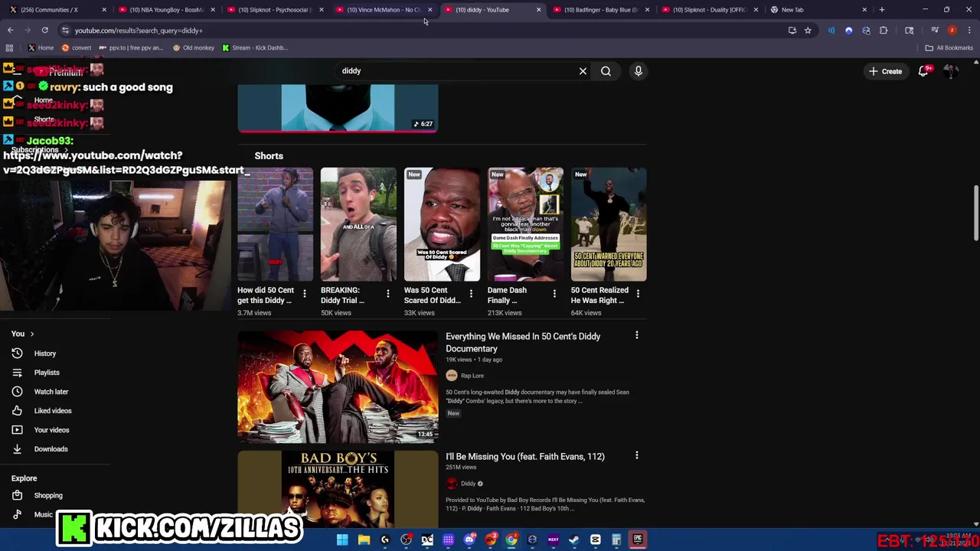The image size is (980, 551).
Task: Open the Old monkey bookmark
Action: tap(194, 47)
